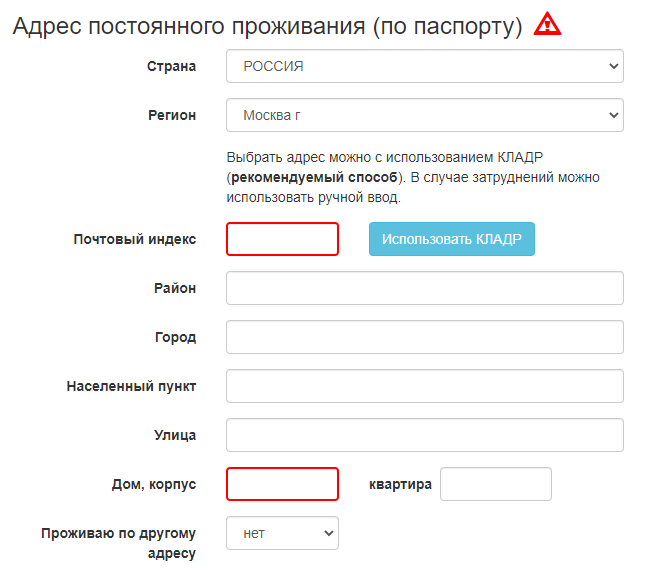Click the 'Дом, корпус' label text
The width and height of the screenshot is (667, 587).
point(154,484)
